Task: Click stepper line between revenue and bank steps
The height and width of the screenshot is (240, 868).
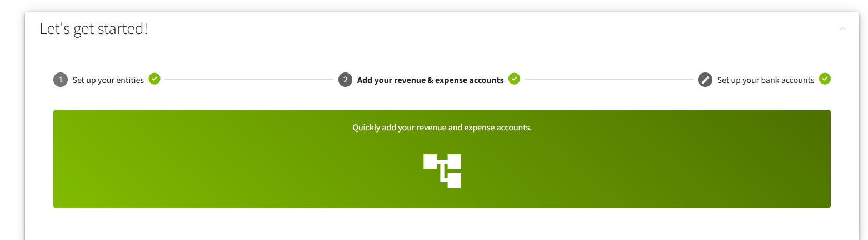Action: (608, 80)
